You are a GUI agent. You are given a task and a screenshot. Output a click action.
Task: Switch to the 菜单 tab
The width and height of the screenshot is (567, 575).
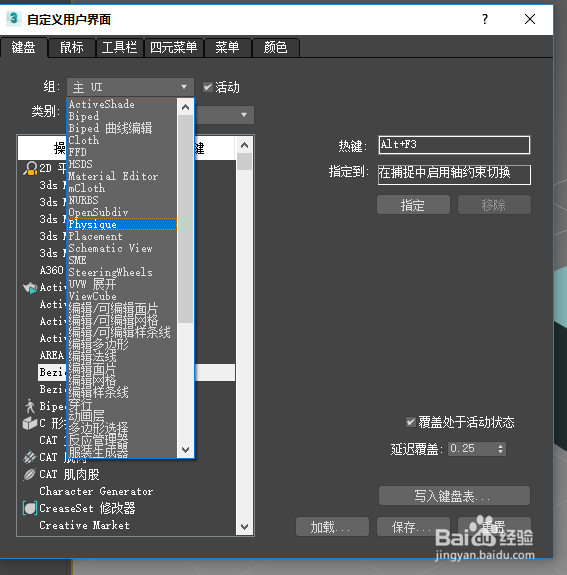click(x=227, y=47)
